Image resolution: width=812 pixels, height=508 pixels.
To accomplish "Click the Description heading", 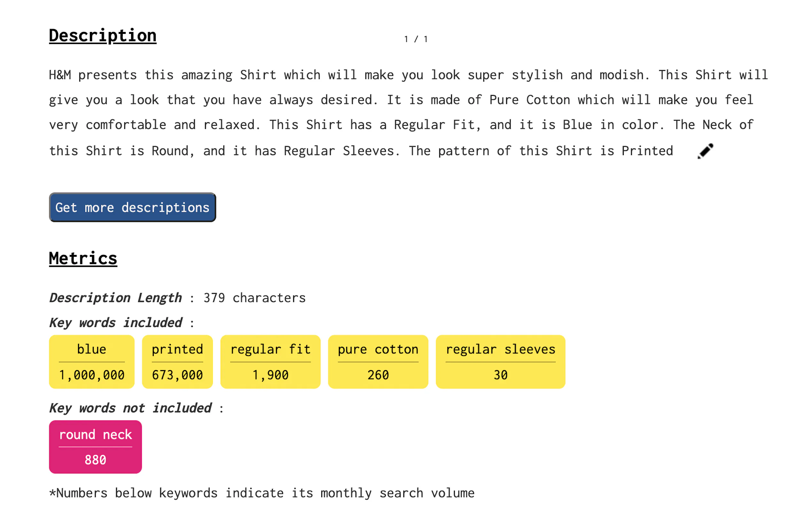I will coord(103,36).
